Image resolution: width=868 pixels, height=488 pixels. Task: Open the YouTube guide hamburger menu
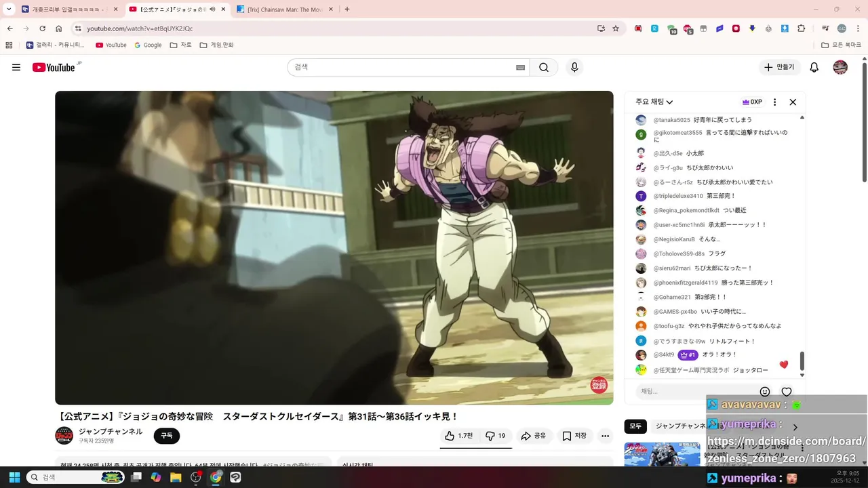(16, 67)
